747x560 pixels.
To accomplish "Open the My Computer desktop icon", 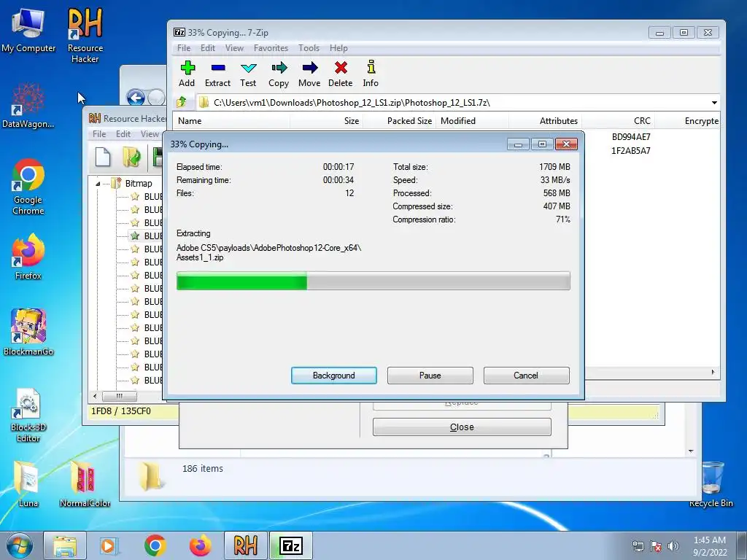I will tap(28, 31).
